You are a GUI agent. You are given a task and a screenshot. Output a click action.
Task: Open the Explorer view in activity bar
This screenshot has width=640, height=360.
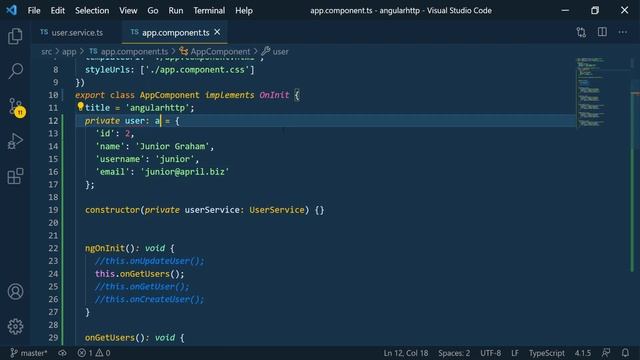[15, 36]
